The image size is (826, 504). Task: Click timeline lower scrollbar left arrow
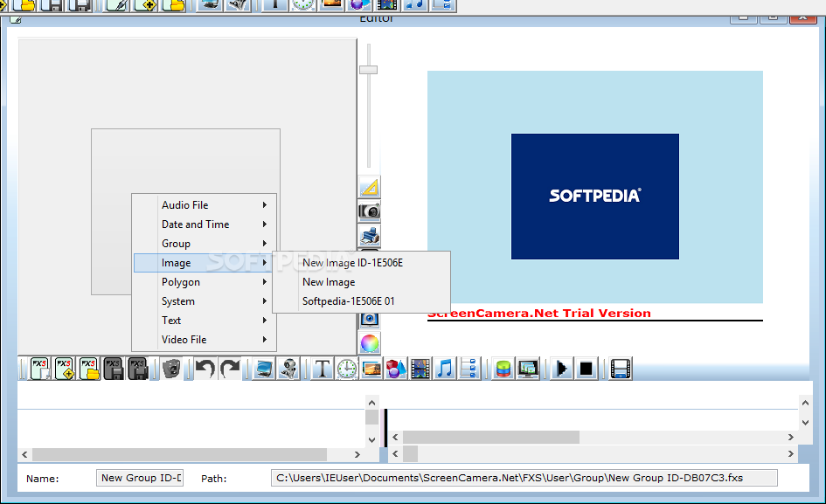click(x=395, y=453)
